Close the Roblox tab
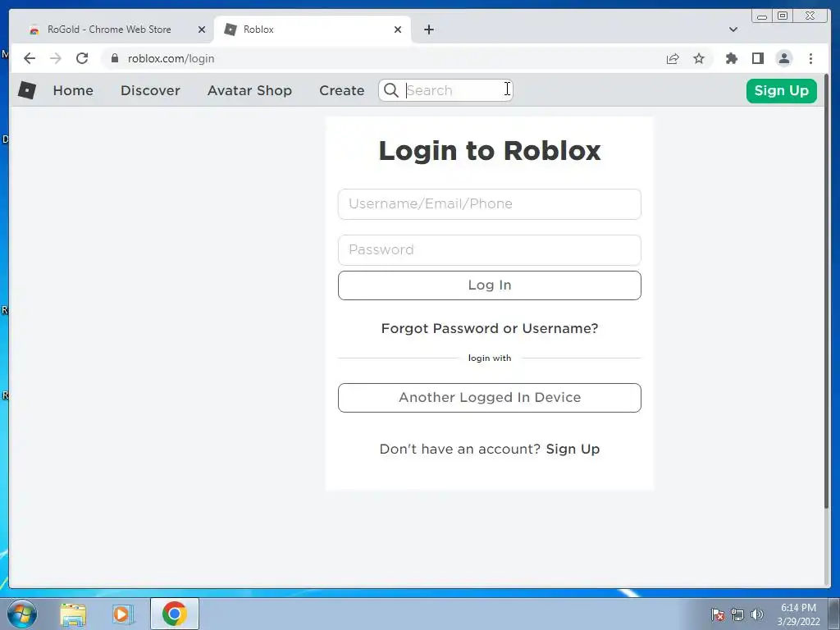This screenshot has height=630, width=840. click(398, 30)
